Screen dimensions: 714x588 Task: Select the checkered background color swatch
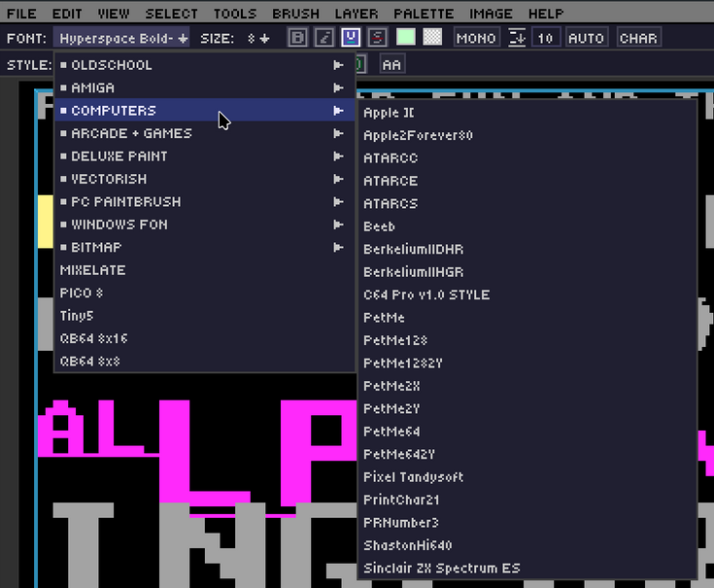(x=432, y=37)
